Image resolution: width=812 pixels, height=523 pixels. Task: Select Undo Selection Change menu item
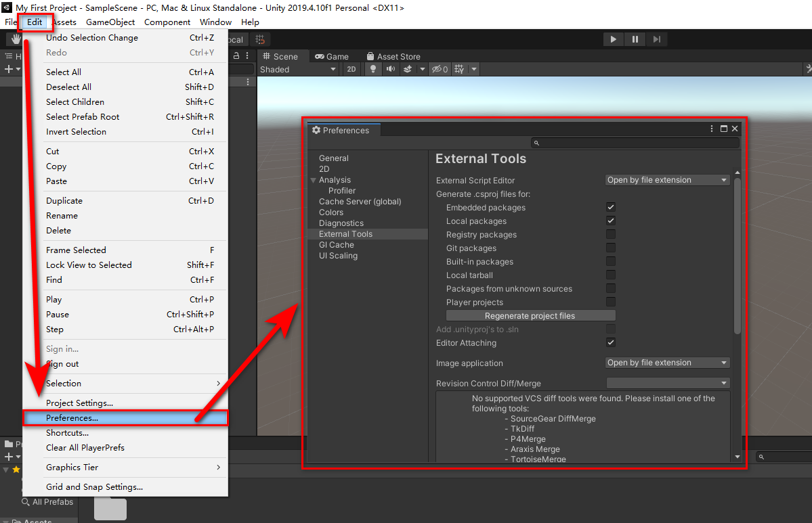[x=125, y=37]
